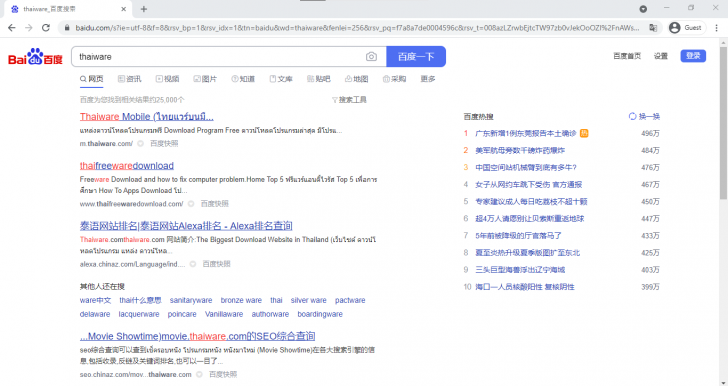Click related search boardingware
Screen dimensions: 728x386
pyautogui.click(x=320, y=314)
